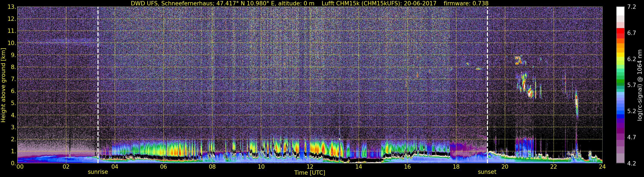Click time axis tick '04'
This screenshot has width=644, height=177.
(x=115, y=167)
